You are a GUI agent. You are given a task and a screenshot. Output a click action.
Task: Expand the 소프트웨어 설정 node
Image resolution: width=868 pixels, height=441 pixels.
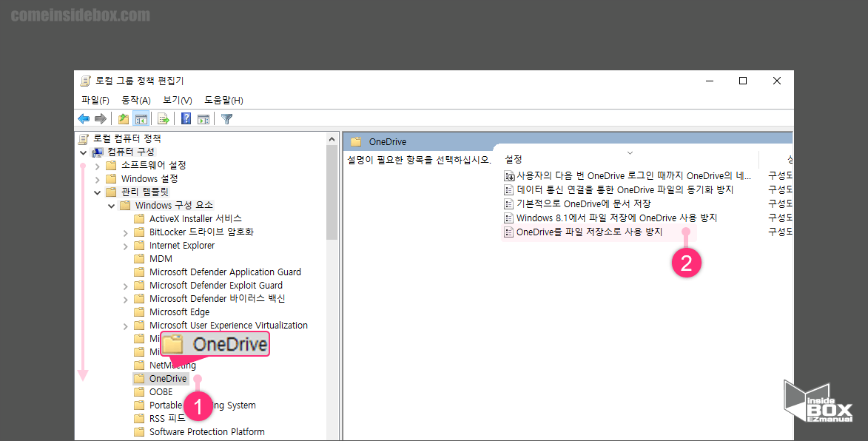[98, 166]
